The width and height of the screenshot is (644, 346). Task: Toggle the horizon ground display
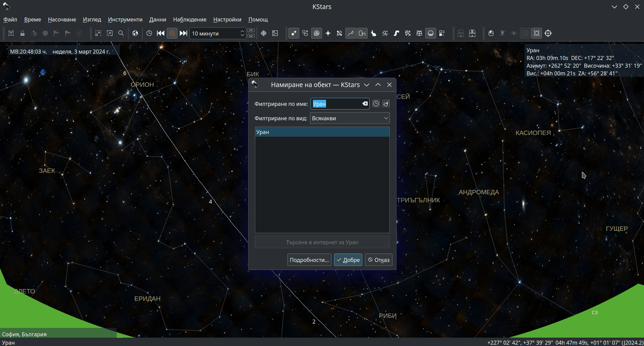[x=431, y=33]
